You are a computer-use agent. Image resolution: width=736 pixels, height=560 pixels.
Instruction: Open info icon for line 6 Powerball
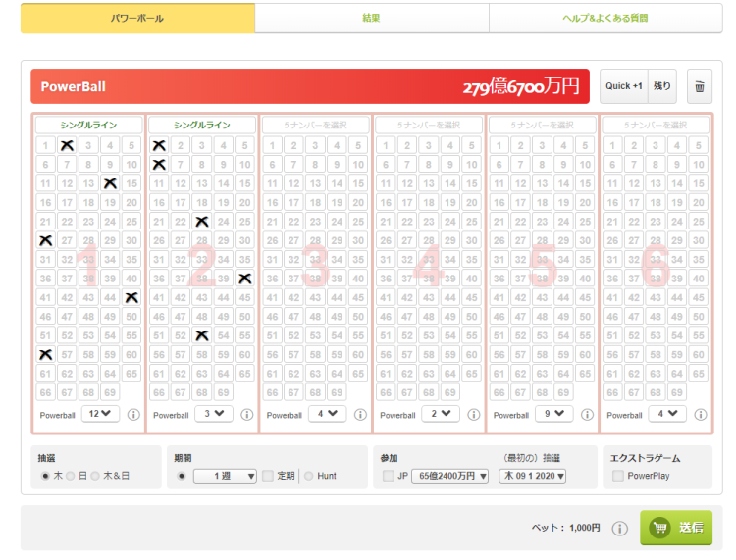tap(701, 415)
